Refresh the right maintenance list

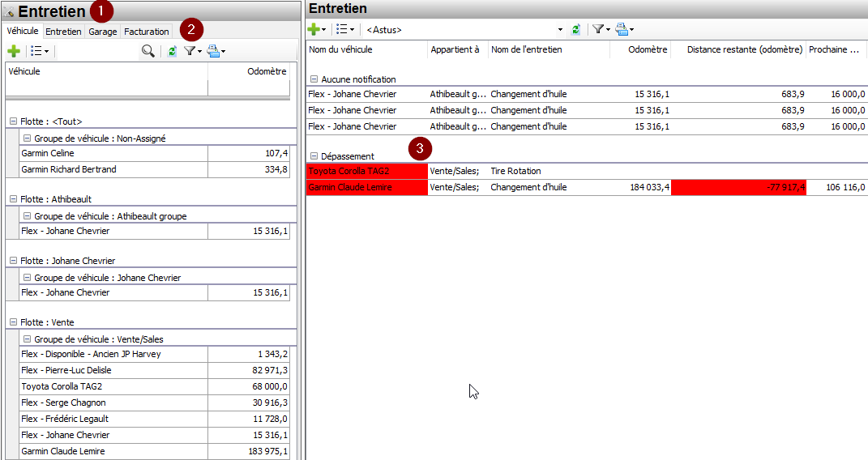tap(576, 29)
